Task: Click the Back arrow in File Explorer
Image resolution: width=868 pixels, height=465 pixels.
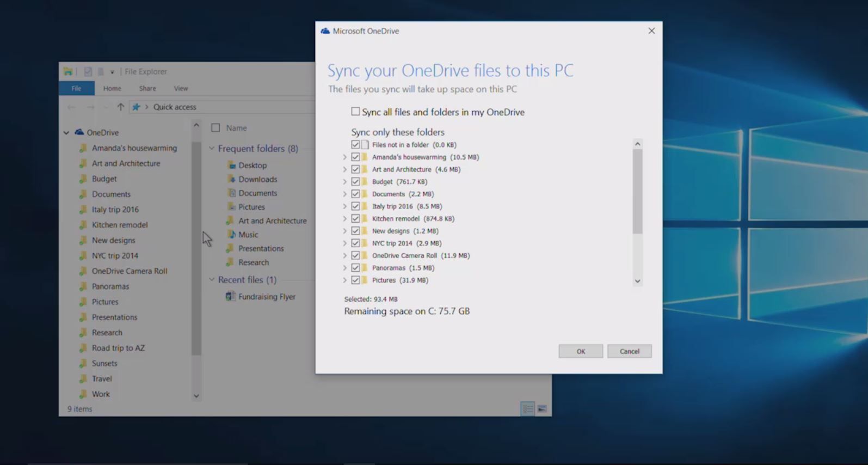Action: click(x=71, y=107)
